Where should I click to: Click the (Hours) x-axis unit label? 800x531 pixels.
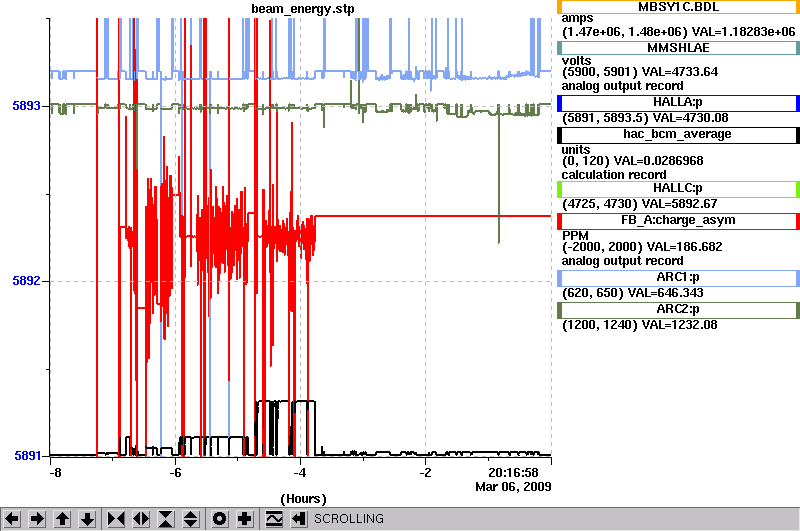point(303,499)
